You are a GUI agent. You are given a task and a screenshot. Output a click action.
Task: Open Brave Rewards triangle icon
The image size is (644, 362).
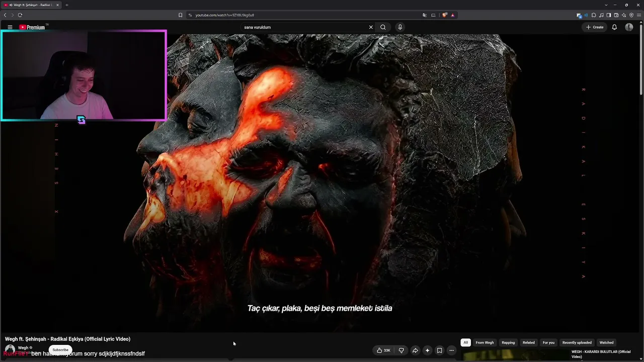click(452, 15)
